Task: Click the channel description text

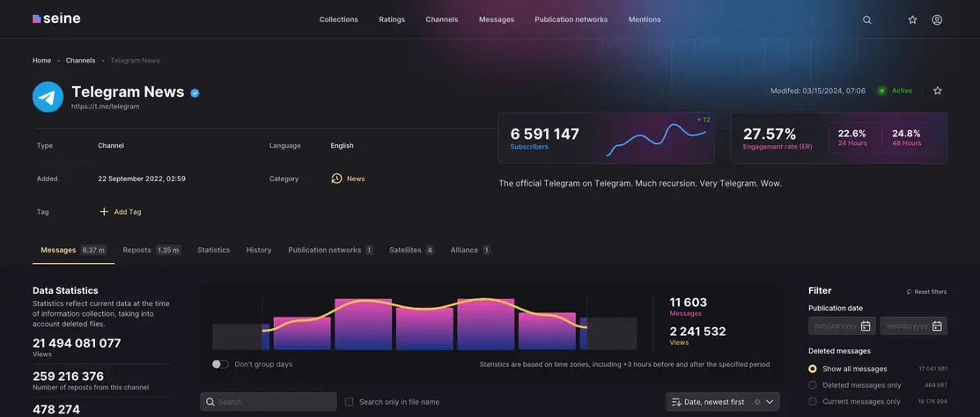Action: point(641,184)
